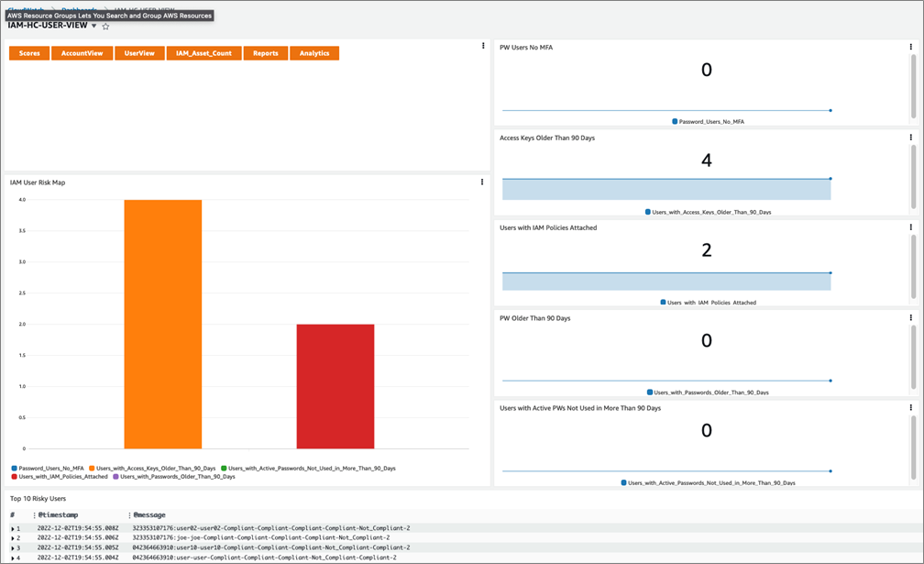Open the options menu on the navigation buttons widget
Viewport: 924px width, 564px height.
(x=483, y=46)
